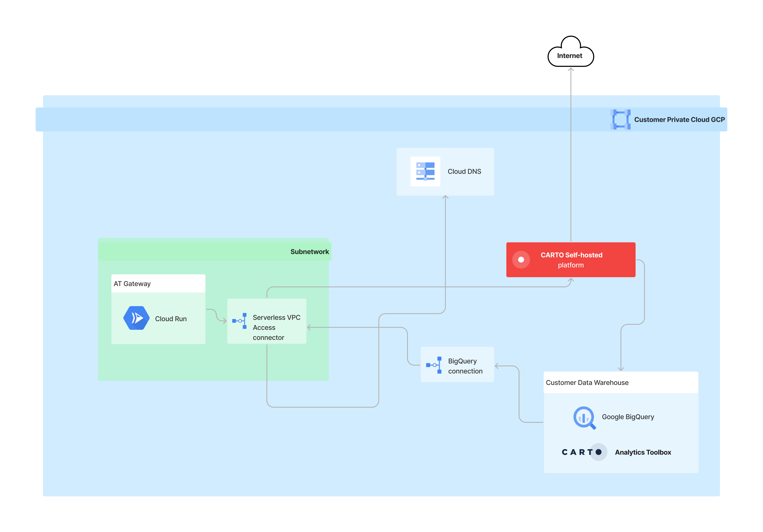The width and height of the screenshot is (763, 532).
Task: Click the Cloud Run text label
Action: tap(171, 319)
